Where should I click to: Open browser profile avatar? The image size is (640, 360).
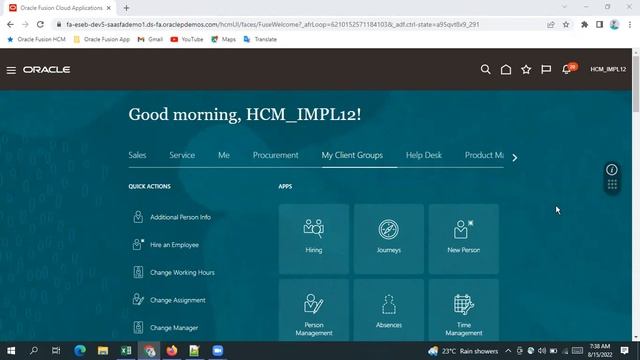click(x=614, y=24)
